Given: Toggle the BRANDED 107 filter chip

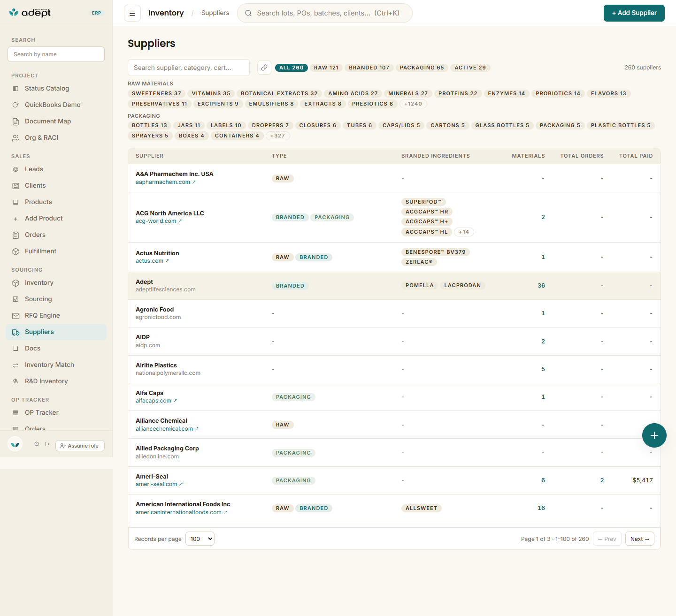Looking at the screenshot, I should pyautogui.click(x=369, y=68).
